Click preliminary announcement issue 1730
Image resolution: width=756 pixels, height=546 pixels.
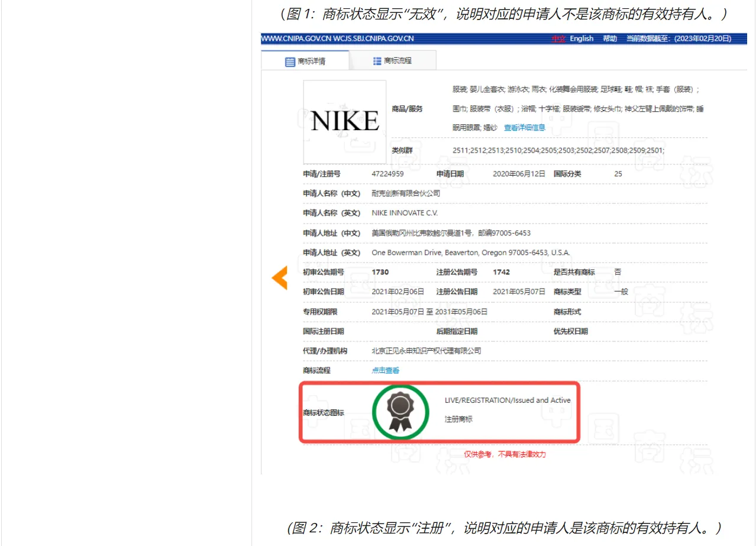[380, 272]
